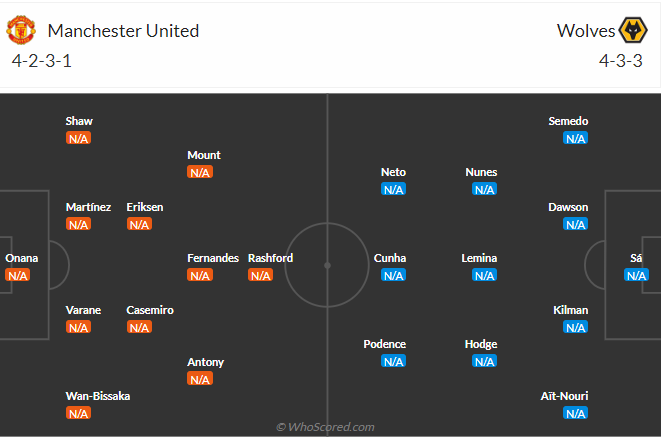Choose Casemiro in the lineup
Screen dimensions: 667x437
point(150,310)
